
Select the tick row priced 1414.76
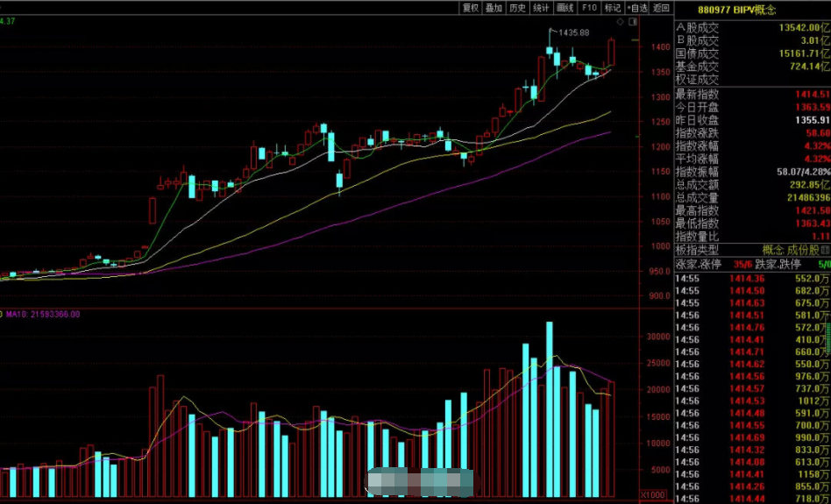pyautogui.click(x=753, y=328)
